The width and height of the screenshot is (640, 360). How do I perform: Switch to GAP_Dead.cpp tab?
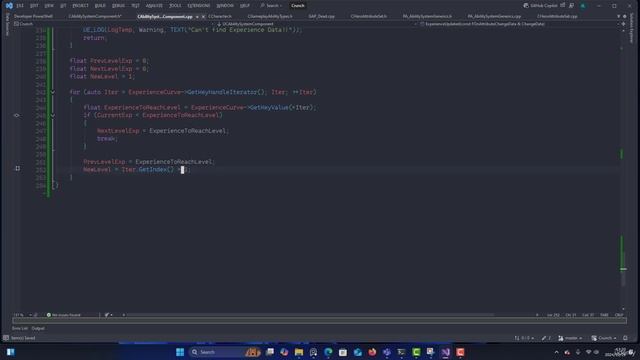[322, 16]
